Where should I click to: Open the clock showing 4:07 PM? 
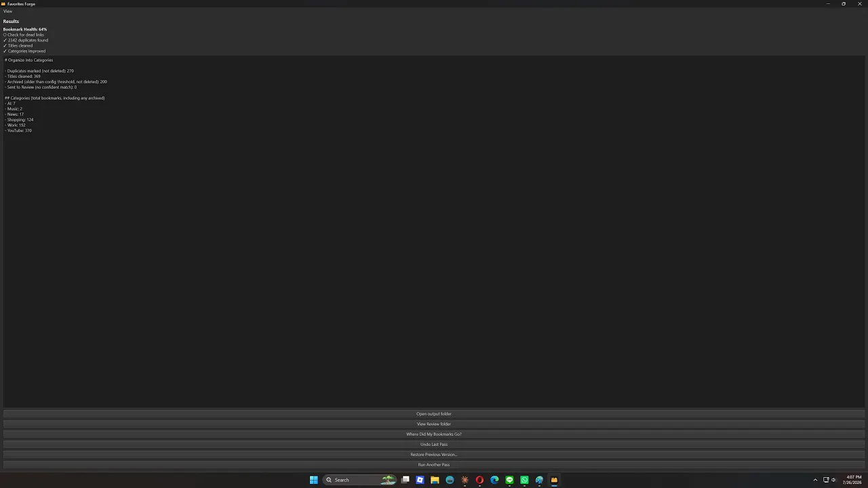pyautogui.click(x=853, y=480)
